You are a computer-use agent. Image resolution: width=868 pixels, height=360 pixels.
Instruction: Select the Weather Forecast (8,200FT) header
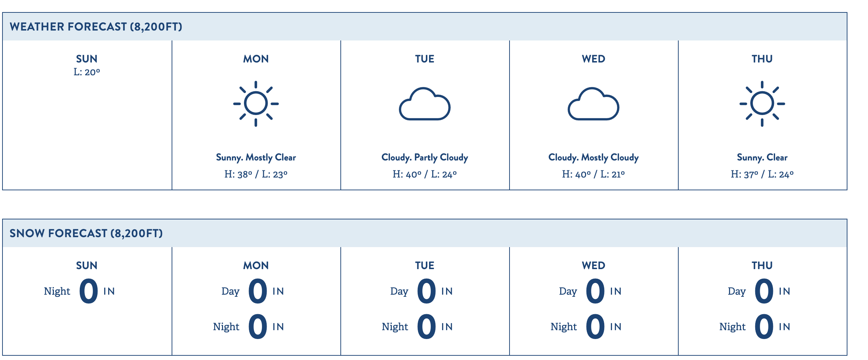click(96, 27)
